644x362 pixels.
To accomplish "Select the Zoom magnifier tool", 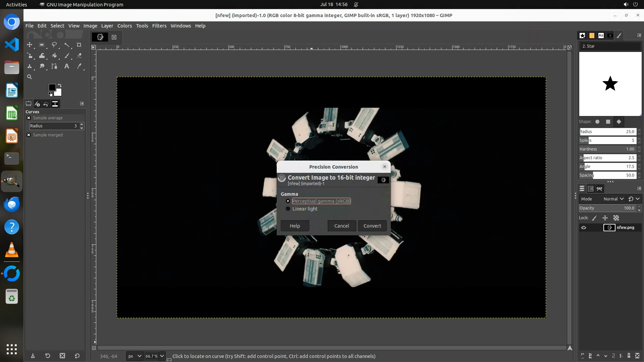I will (30, 77).
